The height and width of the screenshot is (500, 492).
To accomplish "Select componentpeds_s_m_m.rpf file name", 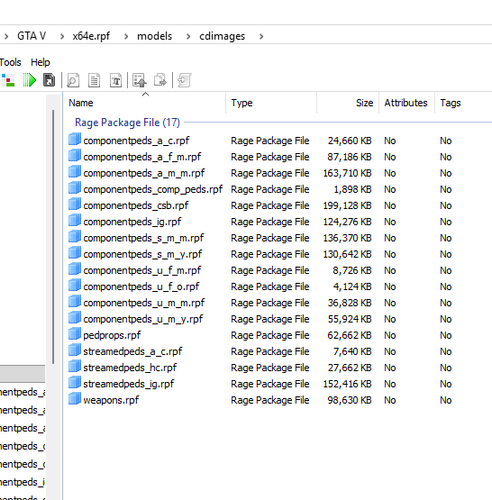I will coord(144,238).
